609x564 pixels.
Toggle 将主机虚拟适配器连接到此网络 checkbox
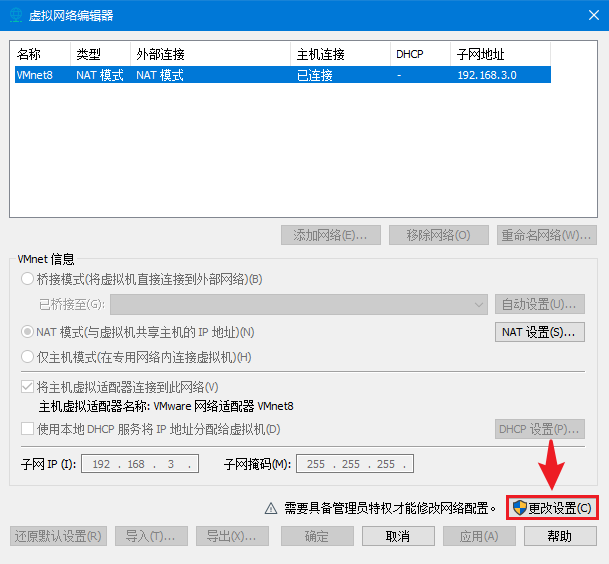[27, 387]
